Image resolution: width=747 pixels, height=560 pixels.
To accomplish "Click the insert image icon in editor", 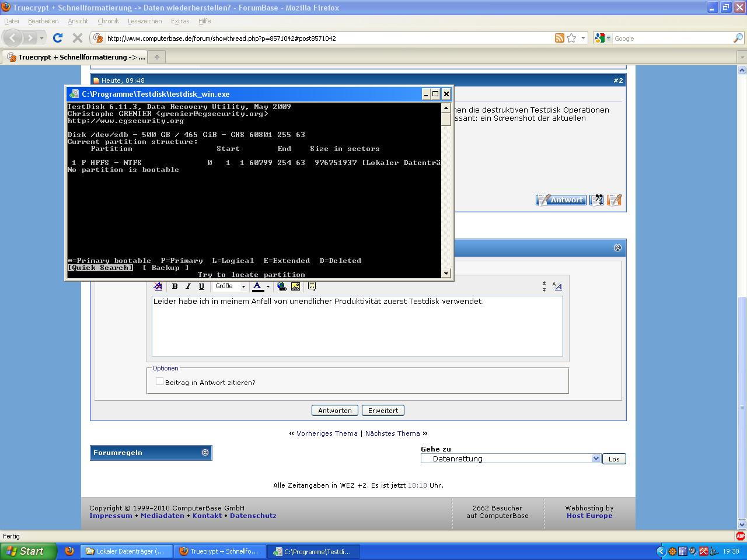I will [x=295, y=286].
